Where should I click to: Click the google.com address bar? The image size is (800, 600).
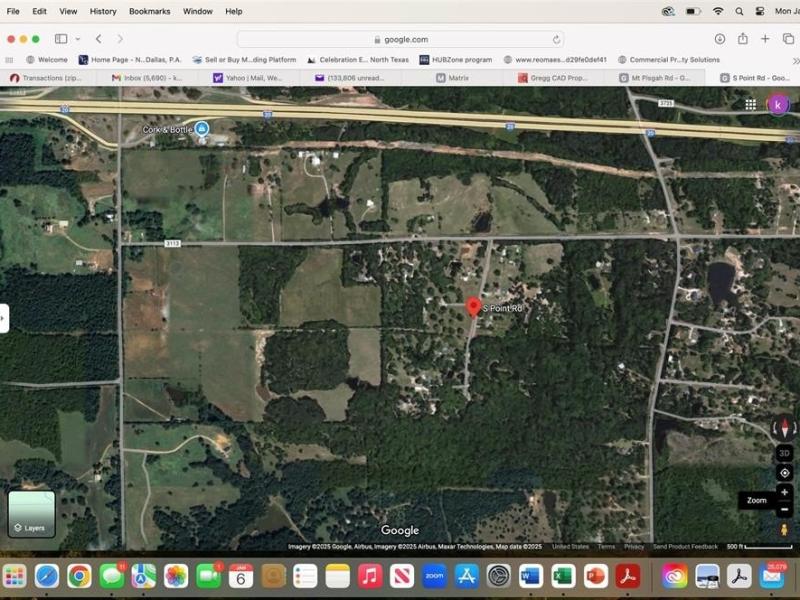[400, 39]
